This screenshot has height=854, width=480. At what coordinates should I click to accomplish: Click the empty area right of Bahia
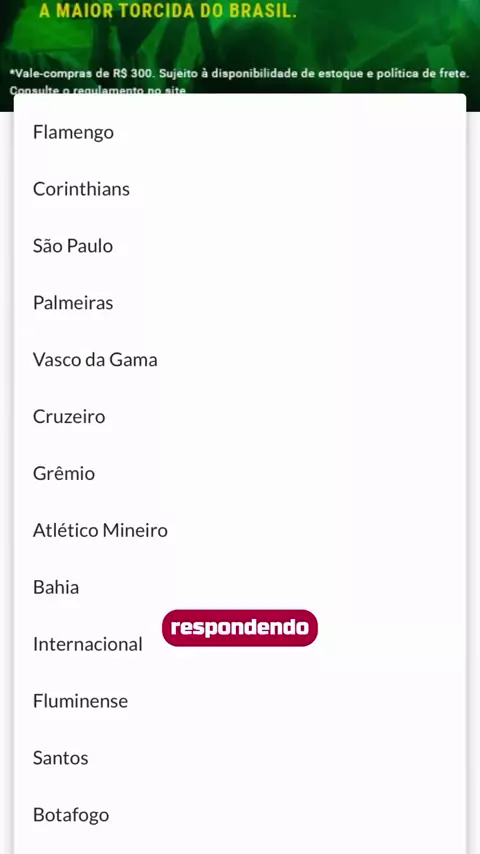coord(272,588)
